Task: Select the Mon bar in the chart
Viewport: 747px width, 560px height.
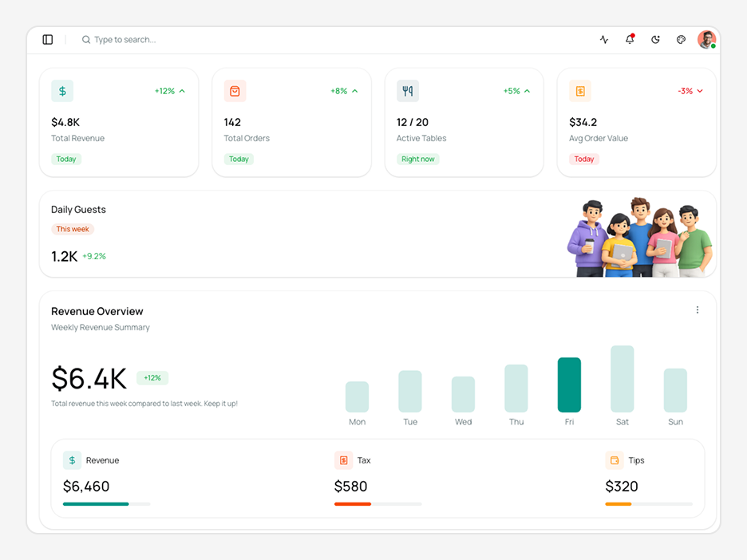Action: [x=358, y=396]
